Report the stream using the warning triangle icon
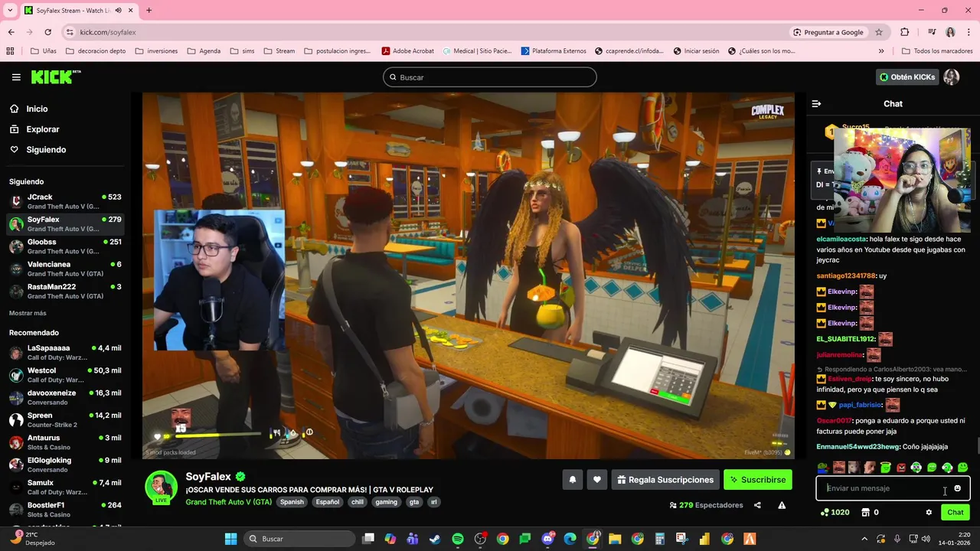Image resolution: width=980 pixels, height=551 pixels. (x=782, y=505)
